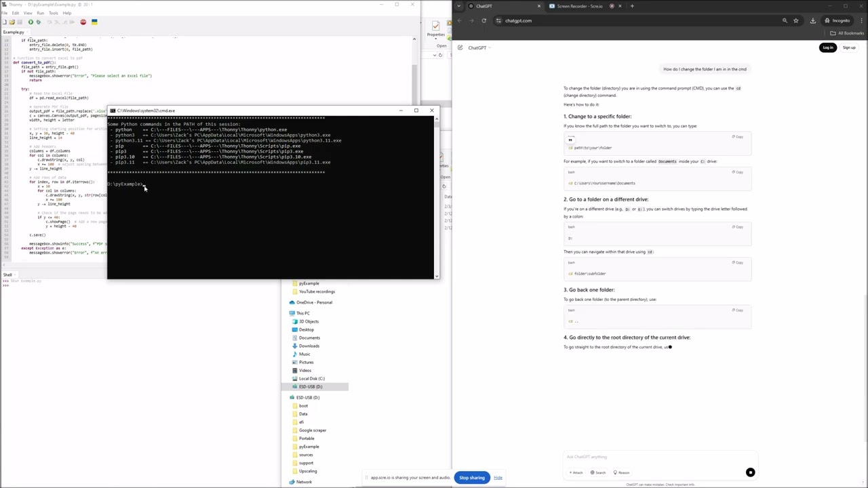Copy the 'cd folder\subfolder' code block
Image resolution: width=868 pixels, height=488 pixels.
coord(738,262)
